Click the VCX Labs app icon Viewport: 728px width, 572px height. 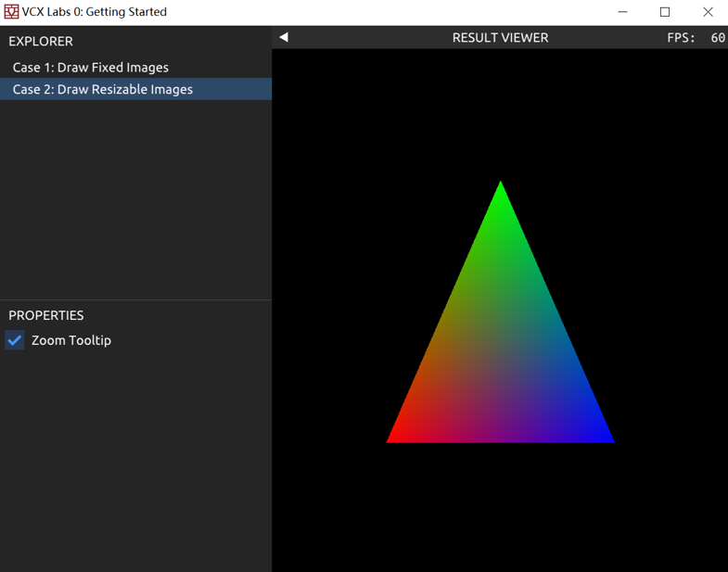11,12
